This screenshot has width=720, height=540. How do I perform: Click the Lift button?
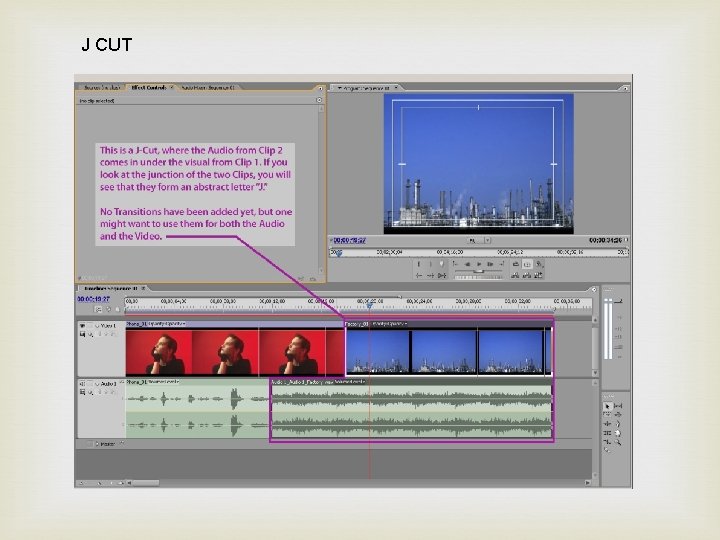515,276
